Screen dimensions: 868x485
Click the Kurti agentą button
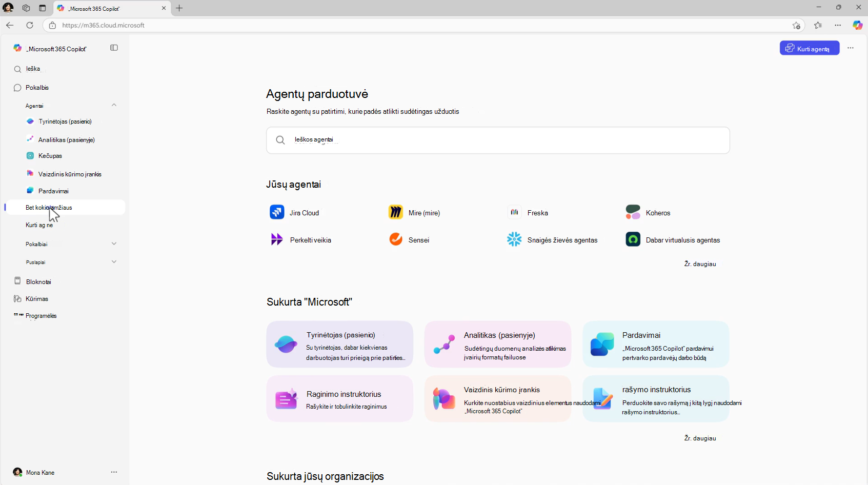pyautogui.click(x=810, y=48)
